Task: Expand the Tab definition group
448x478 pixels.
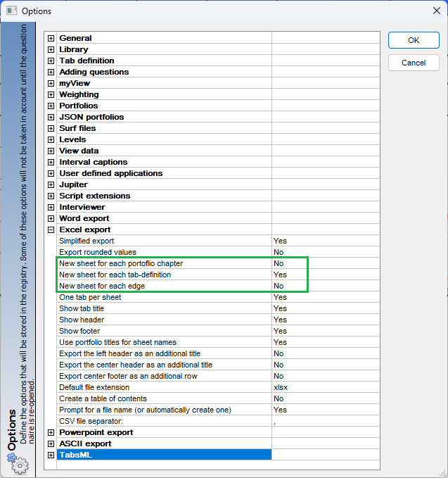Action: tap(51, 61)
